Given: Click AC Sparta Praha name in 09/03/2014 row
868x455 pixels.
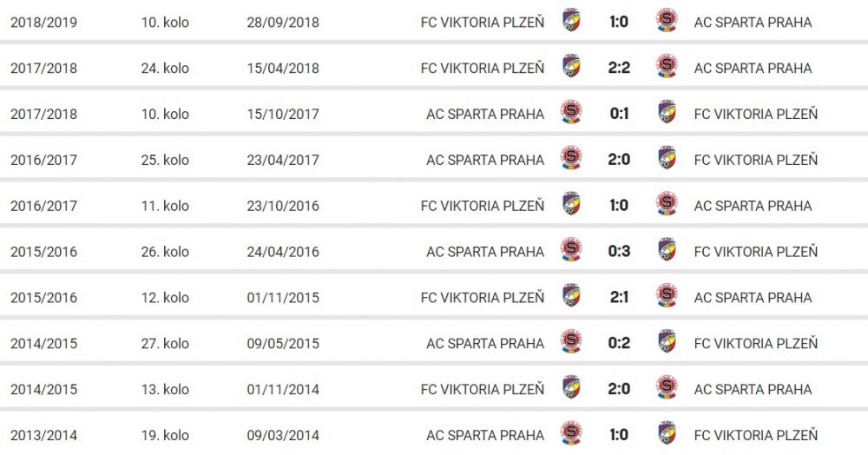Looking at the screenshot, I should (x=485, y=435).
